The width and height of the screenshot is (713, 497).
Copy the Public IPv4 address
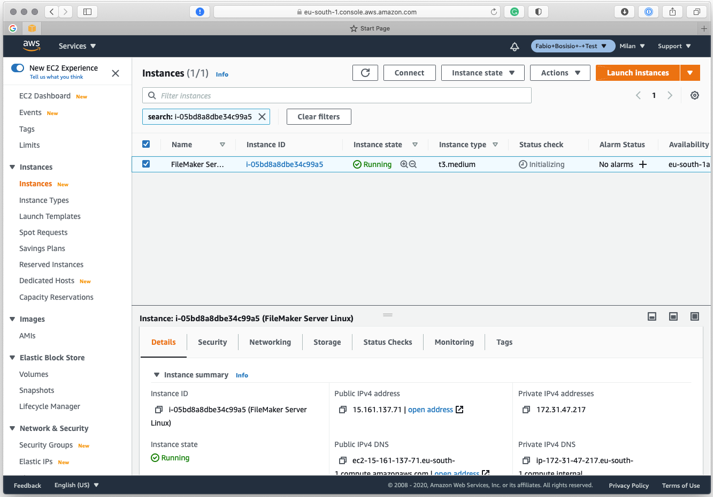343,410
